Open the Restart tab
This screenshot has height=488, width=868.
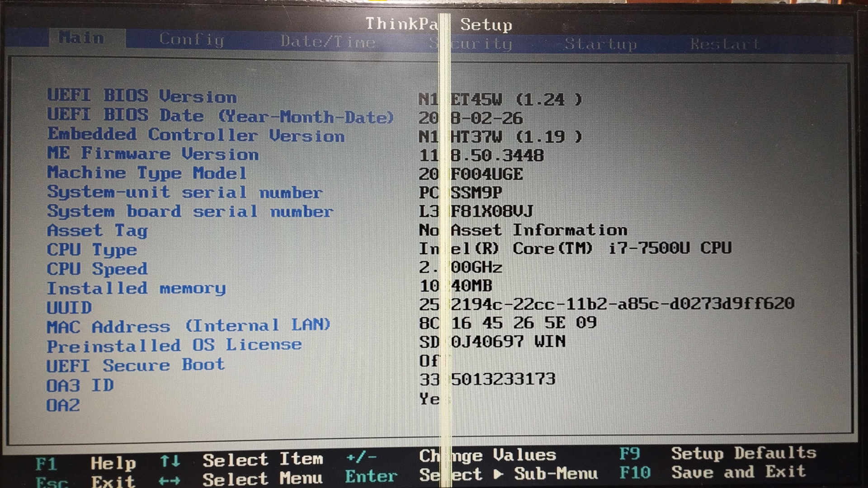tap(725, 44)
